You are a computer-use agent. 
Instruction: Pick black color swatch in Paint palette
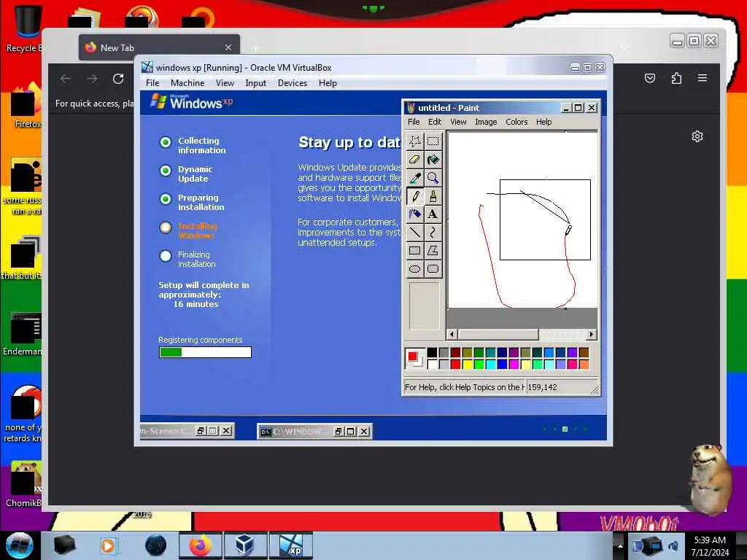tap(432, 352)
